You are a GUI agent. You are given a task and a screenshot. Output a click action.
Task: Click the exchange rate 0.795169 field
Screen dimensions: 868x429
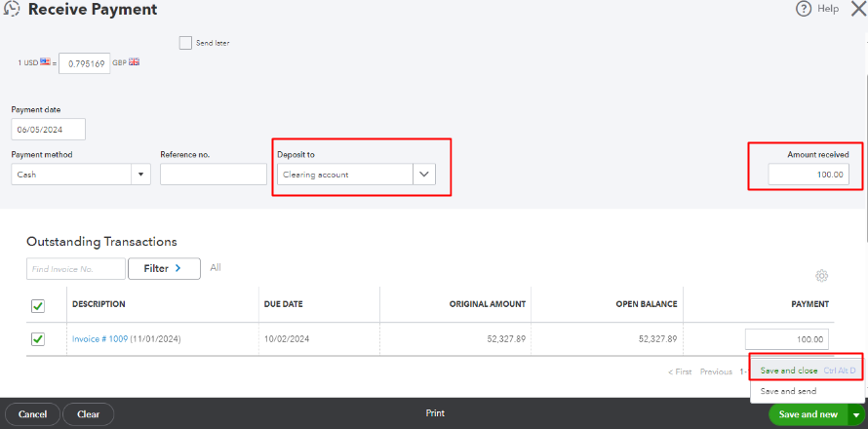[85, 63]
